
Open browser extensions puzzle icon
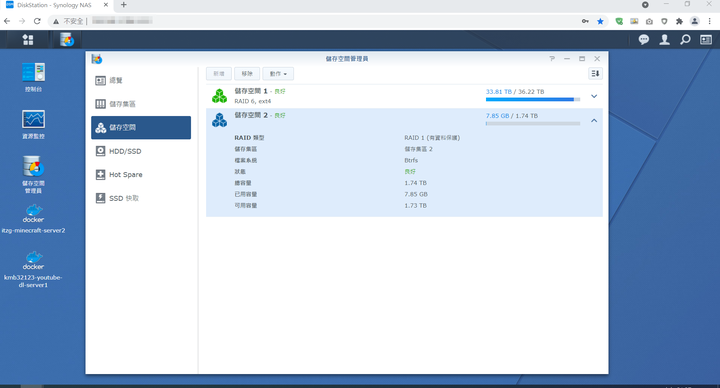point(679,21)
